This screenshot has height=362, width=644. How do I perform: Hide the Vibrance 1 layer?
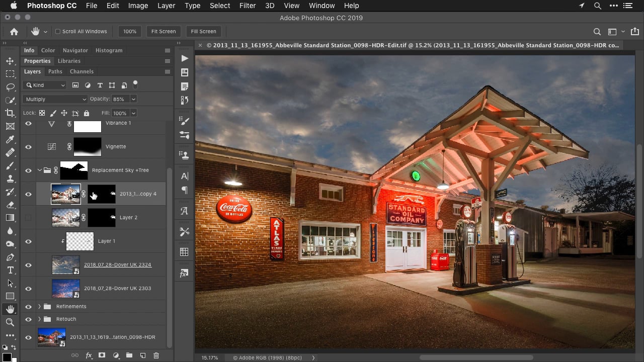[x=28, y=123]
